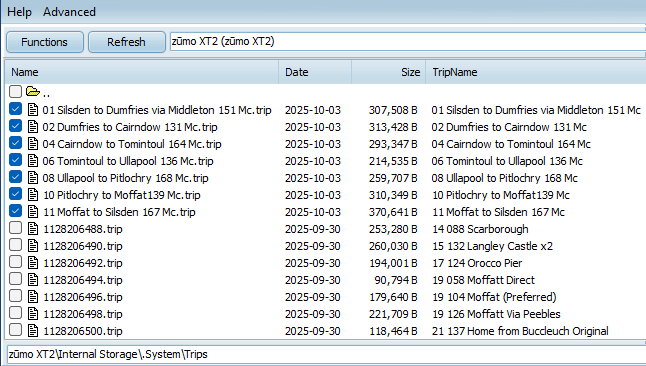Click file icon of 10 Pitlochry to Moffat trip
Viewport: 646px width, 366px height.
click(x=33, y=195)
